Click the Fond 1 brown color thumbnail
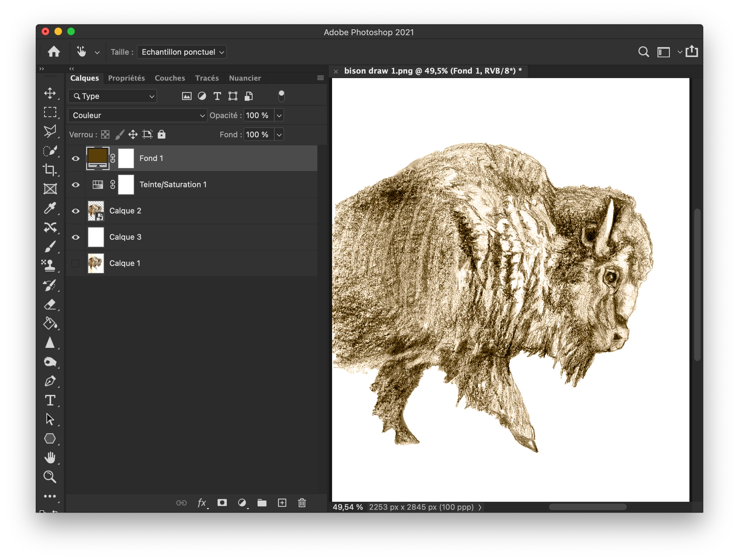The image size is (739, 560). click(x=97, y=156)
